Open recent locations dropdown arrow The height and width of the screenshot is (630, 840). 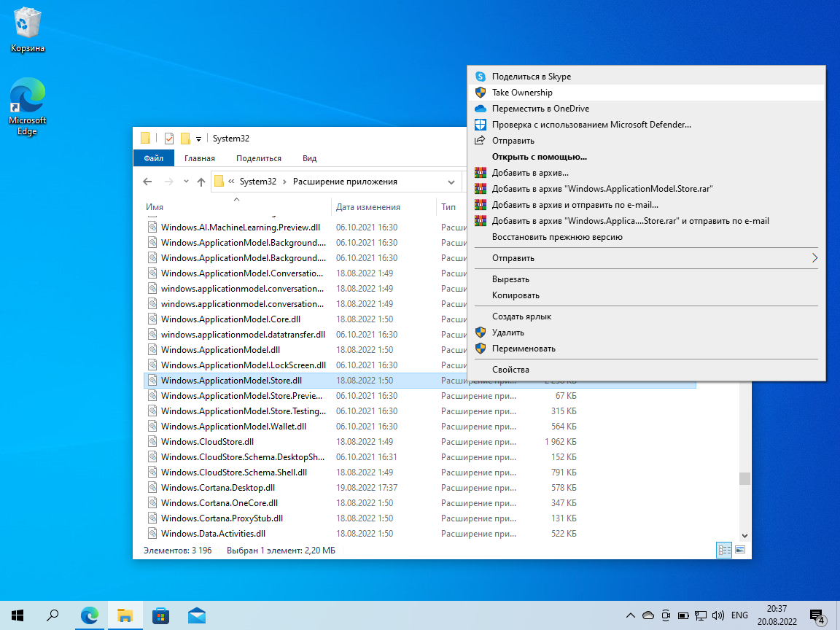(186, 182)
